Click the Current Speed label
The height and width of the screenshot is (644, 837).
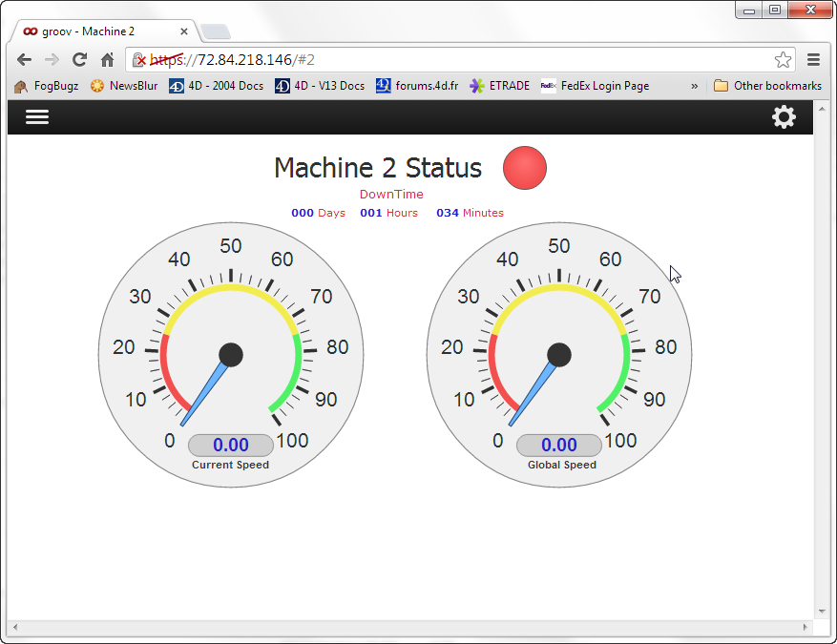[231, 465]
